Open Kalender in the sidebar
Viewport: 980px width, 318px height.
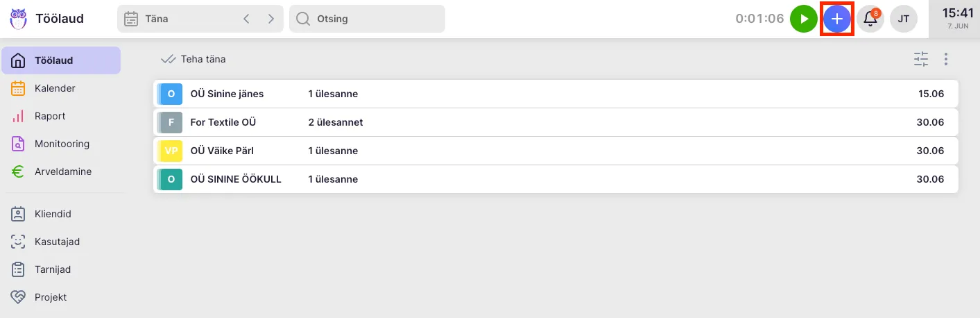pos(55,88)
